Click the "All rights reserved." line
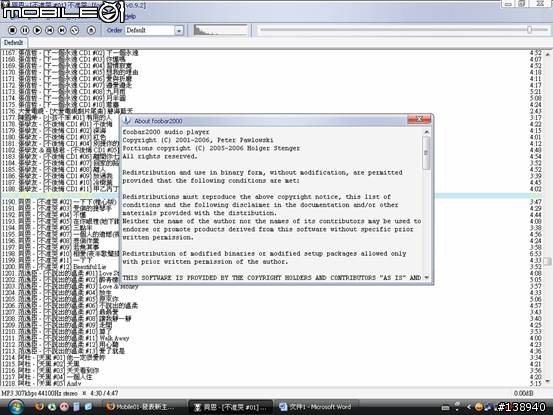Viewport: 553px width, 415px height. (160, 156)
